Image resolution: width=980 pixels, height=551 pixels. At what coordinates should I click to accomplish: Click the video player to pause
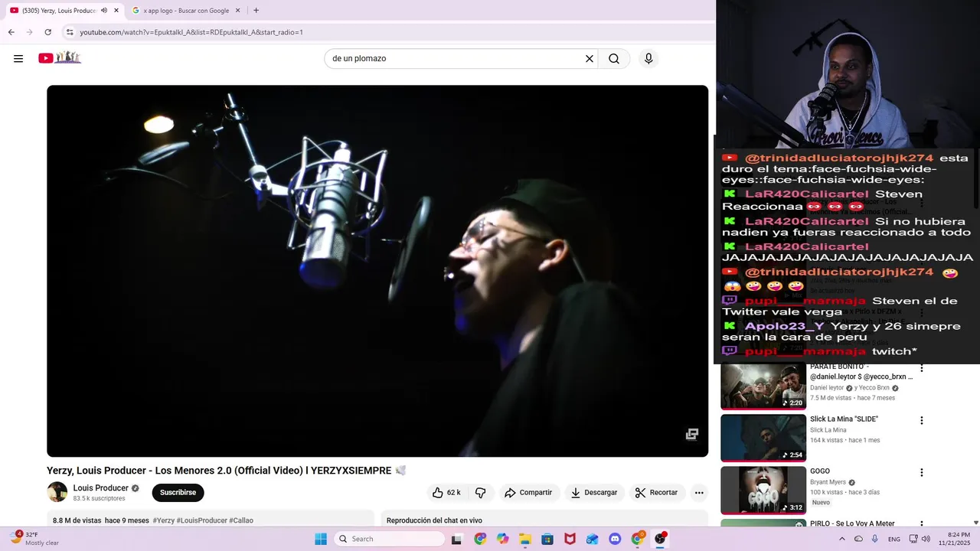(x=377, y=271)
